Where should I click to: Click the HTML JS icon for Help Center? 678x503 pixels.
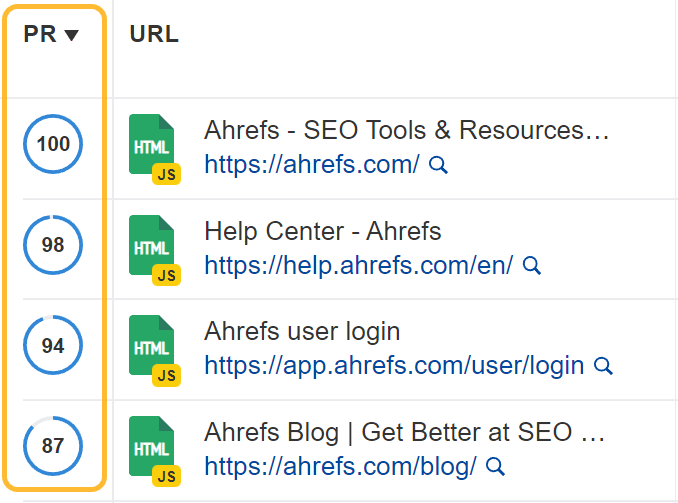point(153,249)
